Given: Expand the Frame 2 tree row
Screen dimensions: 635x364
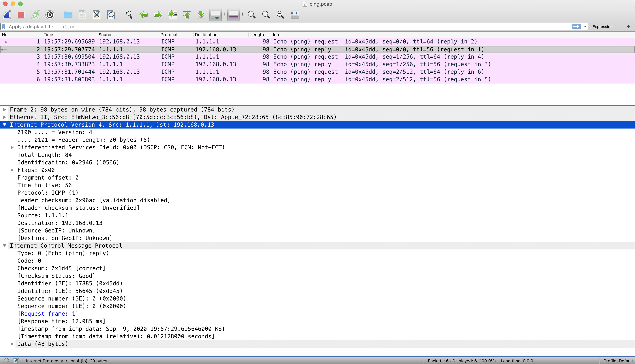Looking at the screenshot, I should [5, 109].
